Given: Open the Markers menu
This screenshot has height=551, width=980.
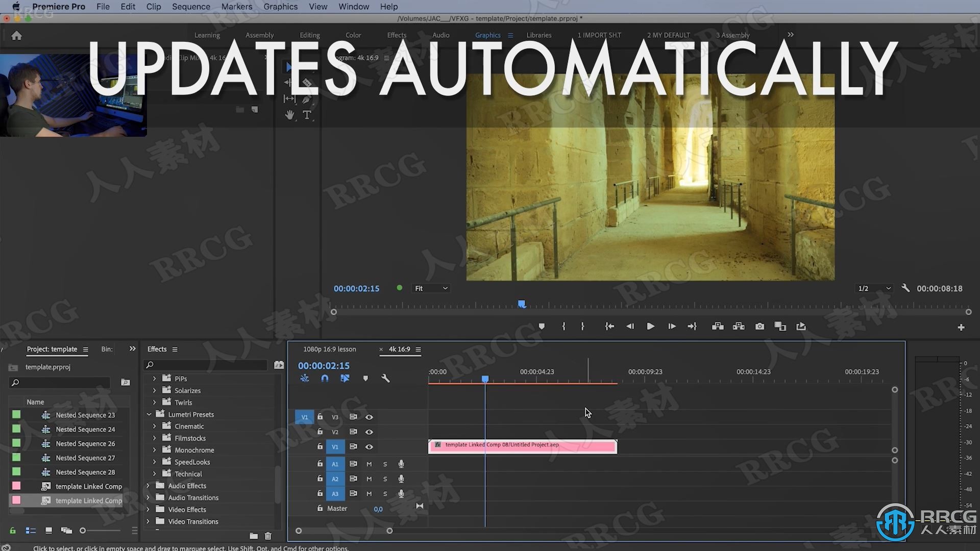Looking at the screenshot, I should 237,7.
